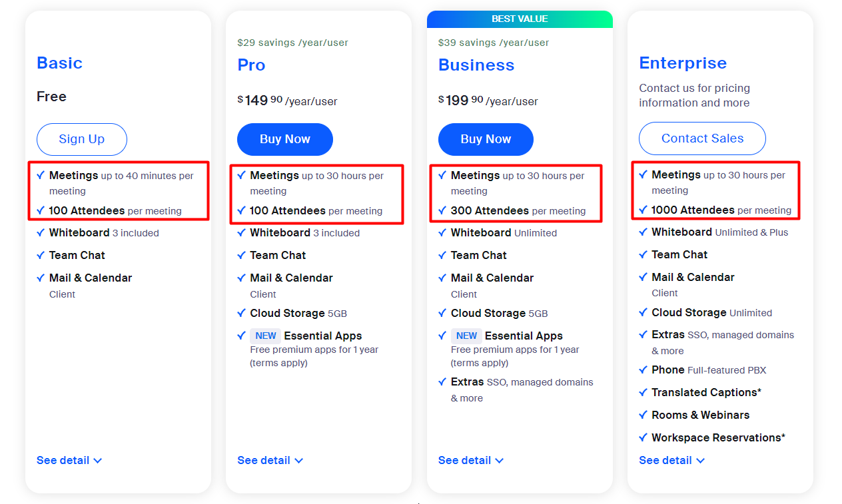The image size is (842, 504).
Task: Click the checkmark next to Translated Captions
Action: coord(643,392)
